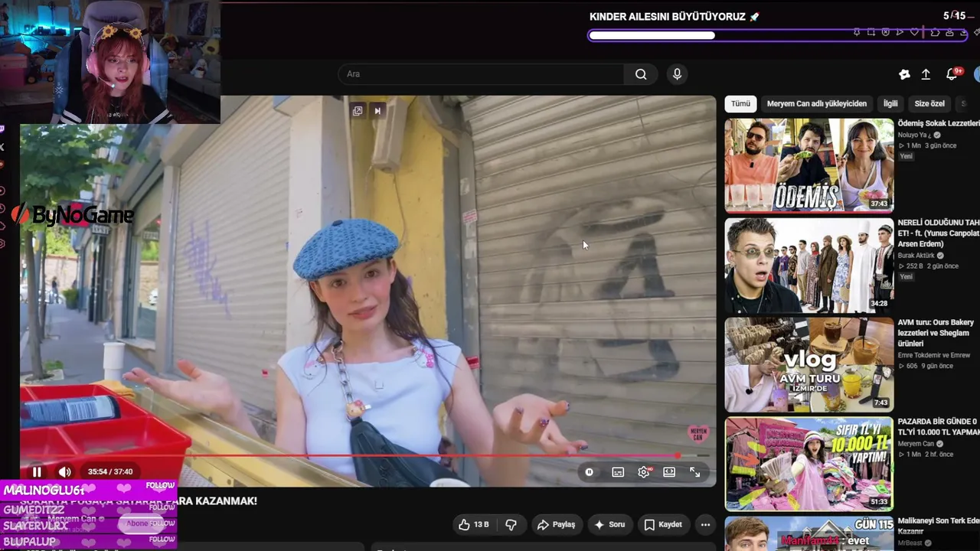Viewport: 980px width, 551px height.
Task: Open the Soru ask button
Action: tap(609, 525)
